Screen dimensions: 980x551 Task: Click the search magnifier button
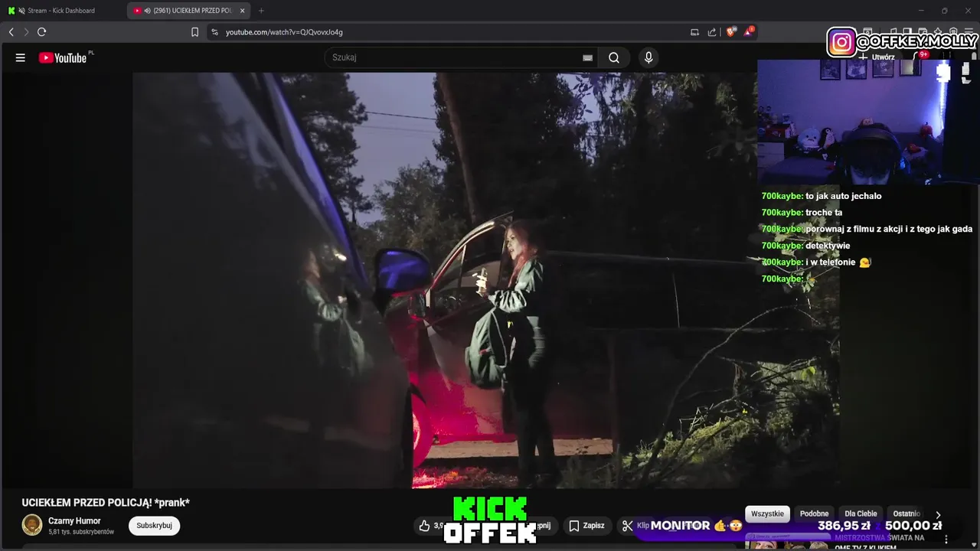click(x=614, y=57)
